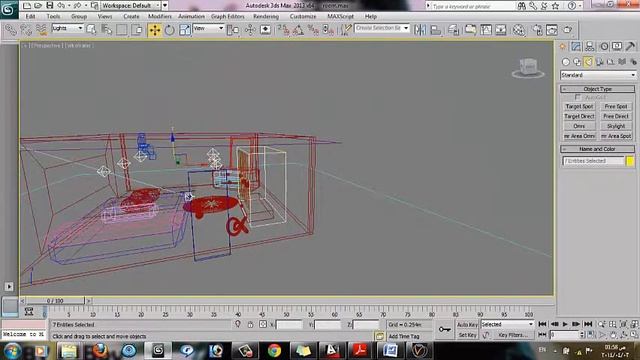Screen dimensions: 640x360
Task: Click the Free Spot button
Action: pos(616,107)
